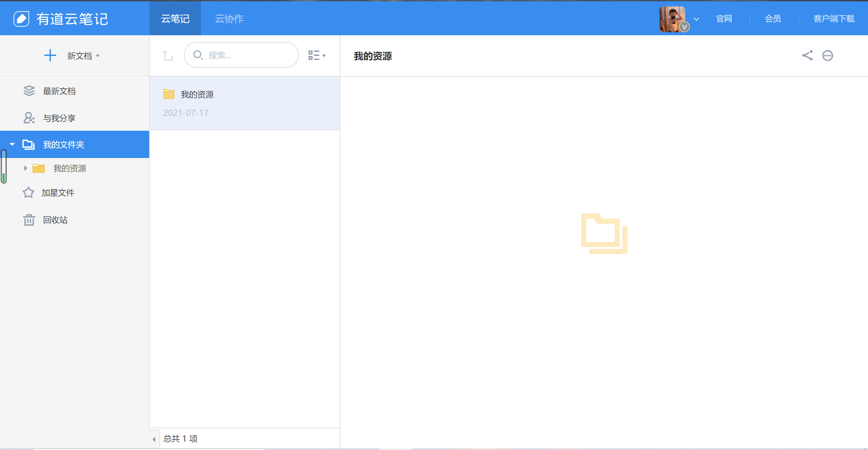Click the date 2021-07-17 in list
This screenshot has width=868, height=450.
(x=186, y=113)
